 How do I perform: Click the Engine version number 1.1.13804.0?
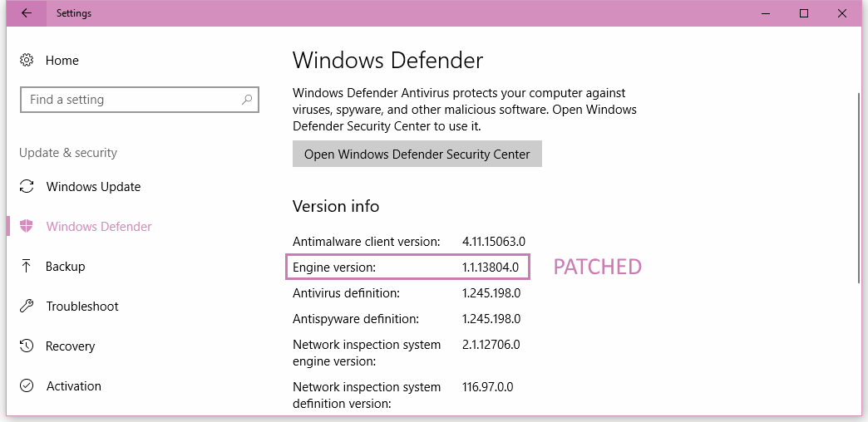[x=491, y=267]
